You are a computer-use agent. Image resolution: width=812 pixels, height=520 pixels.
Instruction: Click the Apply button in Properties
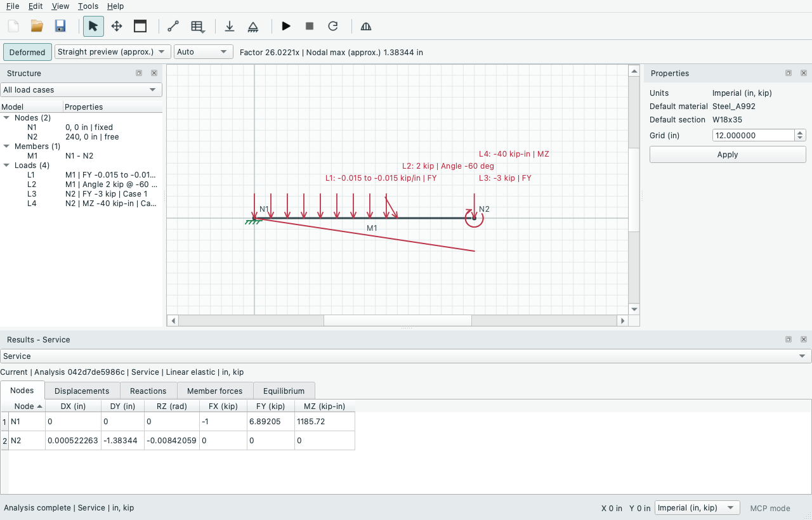[x=728, y=155]
